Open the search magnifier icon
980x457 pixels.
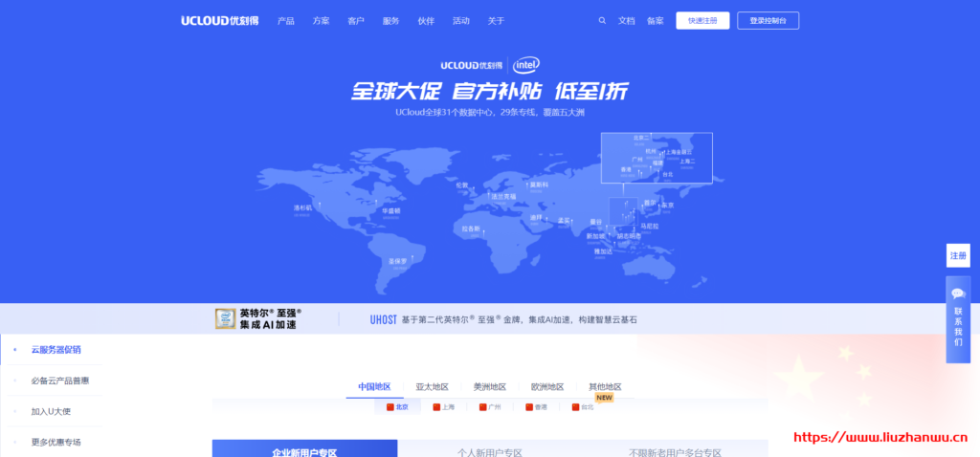coord(602,20)
